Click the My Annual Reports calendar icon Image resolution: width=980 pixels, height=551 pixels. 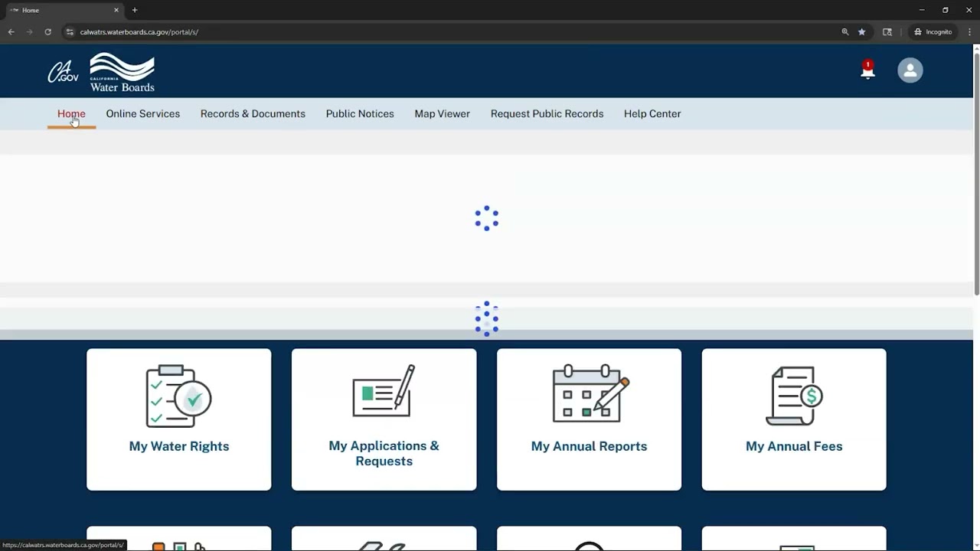tap(590, 393)
